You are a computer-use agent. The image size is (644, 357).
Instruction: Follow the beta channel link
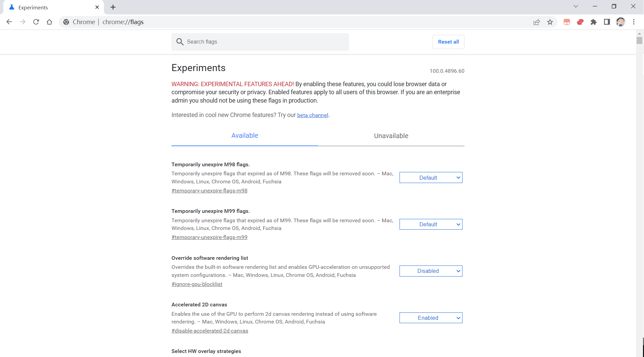312,115
